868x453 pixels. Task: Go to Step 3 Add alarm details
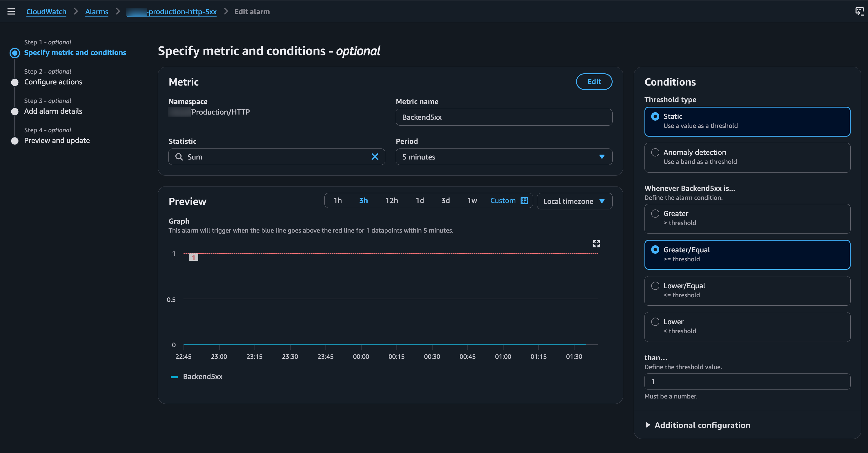53,111
